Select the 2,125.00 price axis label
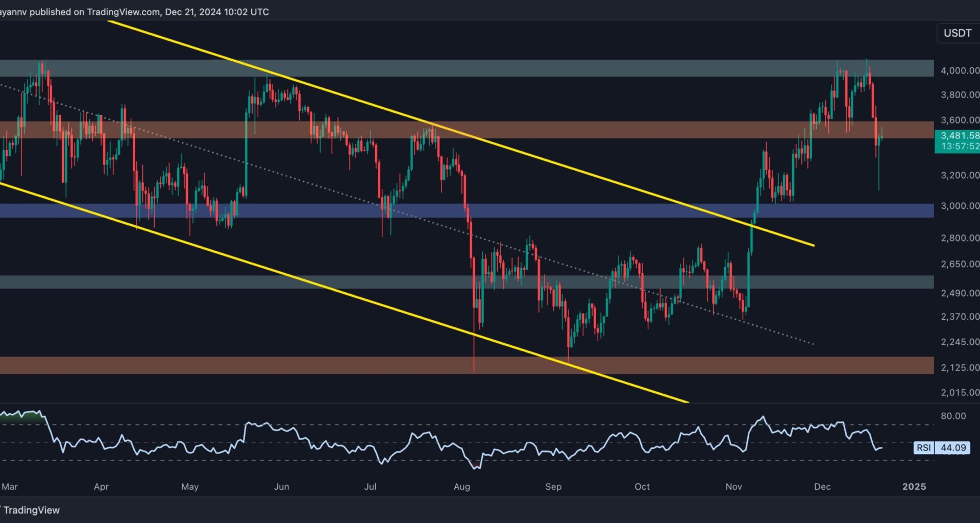The image size is (980, 523). [960, 368]
